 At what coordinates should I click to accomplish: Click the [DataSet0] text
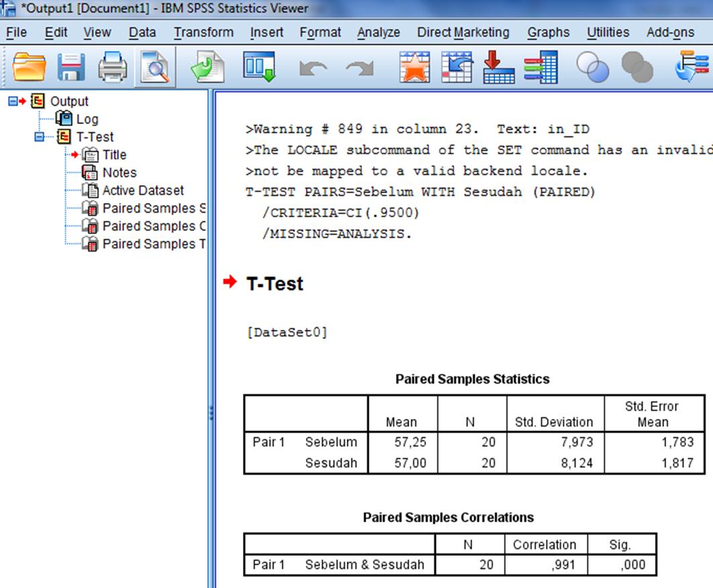coord(287,332)
